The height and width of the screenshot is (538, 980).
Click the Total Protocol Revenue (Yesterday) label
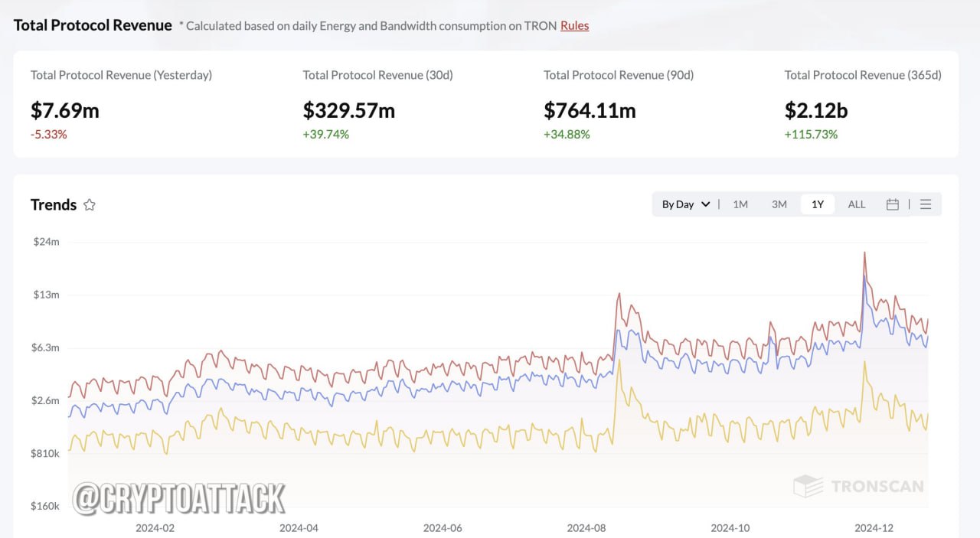coord(121,75)
